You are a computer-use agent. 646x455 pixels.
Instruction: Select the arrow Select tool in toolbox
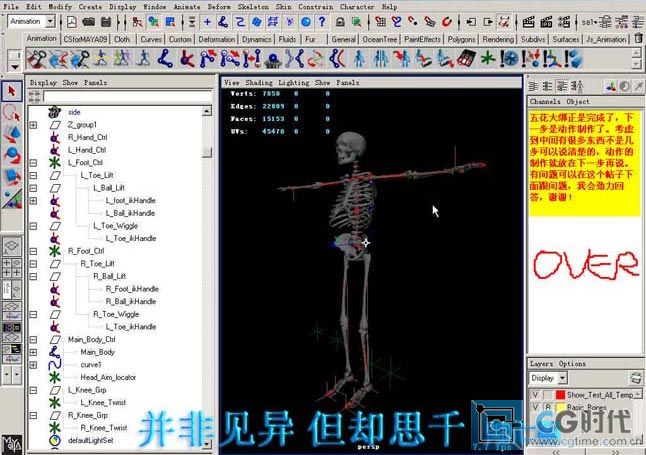[x=12, y=91]
